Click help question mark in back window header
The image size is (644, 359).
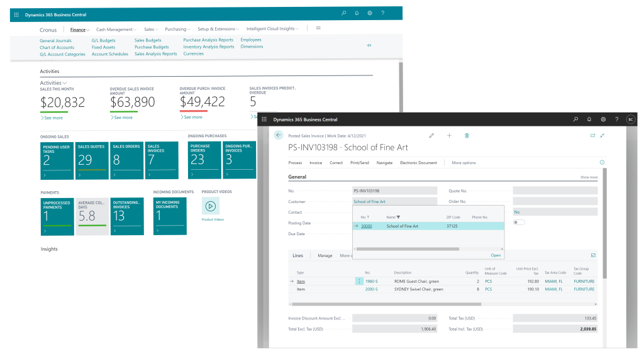click(383, 13)
